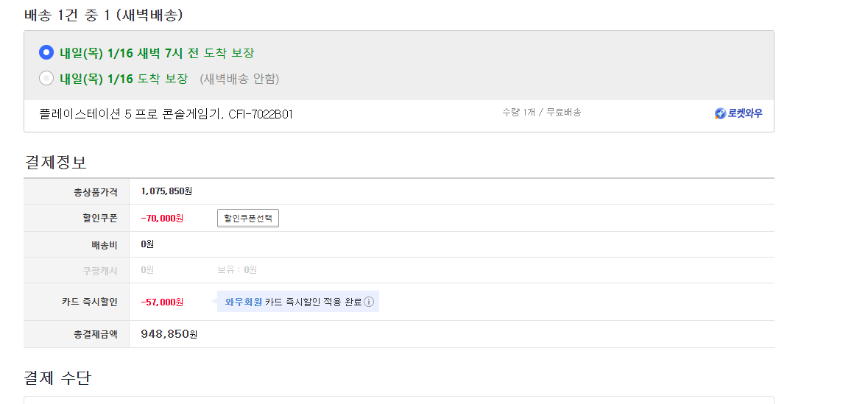Click the 1,075,850원 product price value
868x404 pixels.
166,191
